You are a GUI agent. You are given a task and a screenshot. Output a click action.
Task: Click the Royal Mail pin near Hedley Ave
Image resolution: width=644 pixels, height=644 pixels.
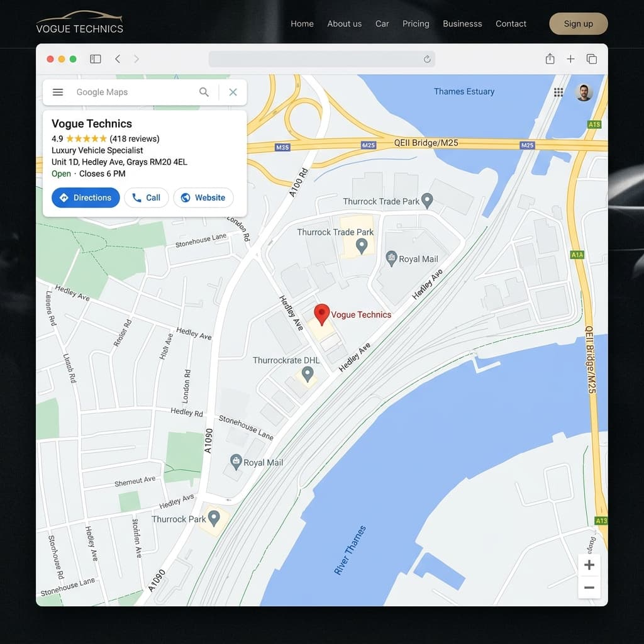[391, 258]
